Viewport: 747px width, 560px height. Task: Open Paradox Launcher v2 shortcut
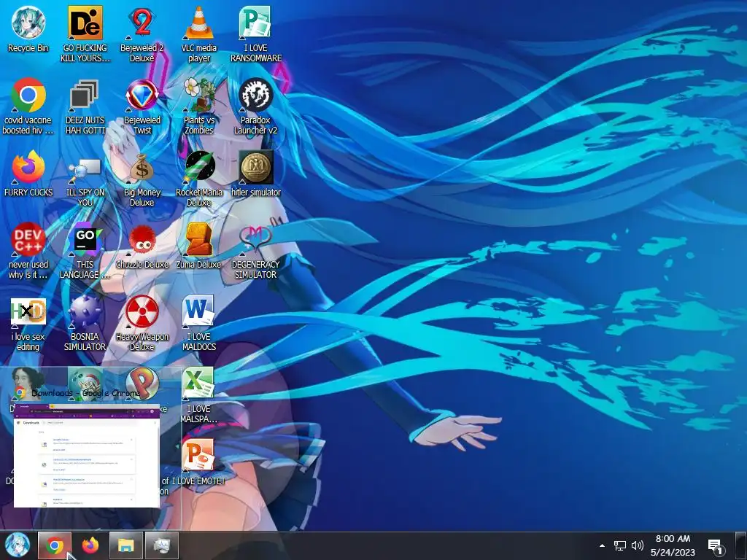[256, 106]
